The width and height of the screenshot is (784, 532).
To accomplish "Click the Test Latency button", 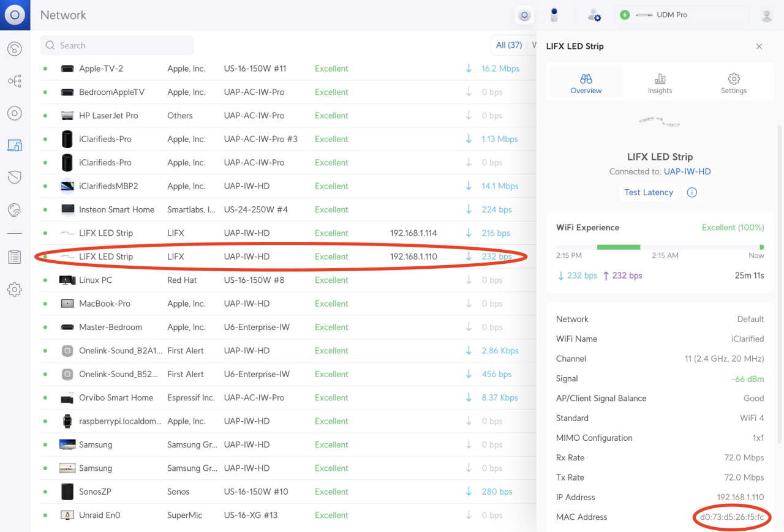I will pos(649,192).
